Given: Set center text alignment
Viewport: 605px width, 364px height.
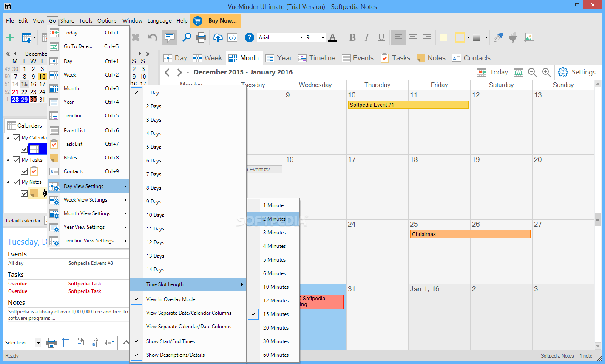Looking at the screenshot, I should click(412, 37).
